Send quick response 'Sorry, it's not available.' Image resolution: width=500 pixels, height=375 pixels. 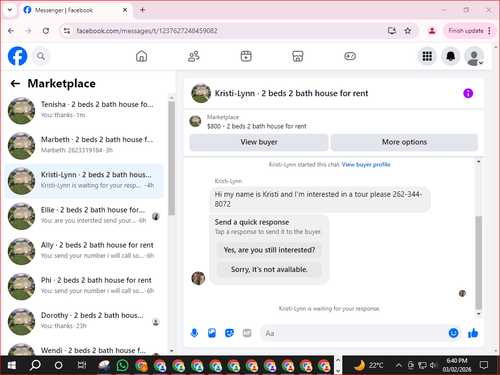[x=269, y=269]
